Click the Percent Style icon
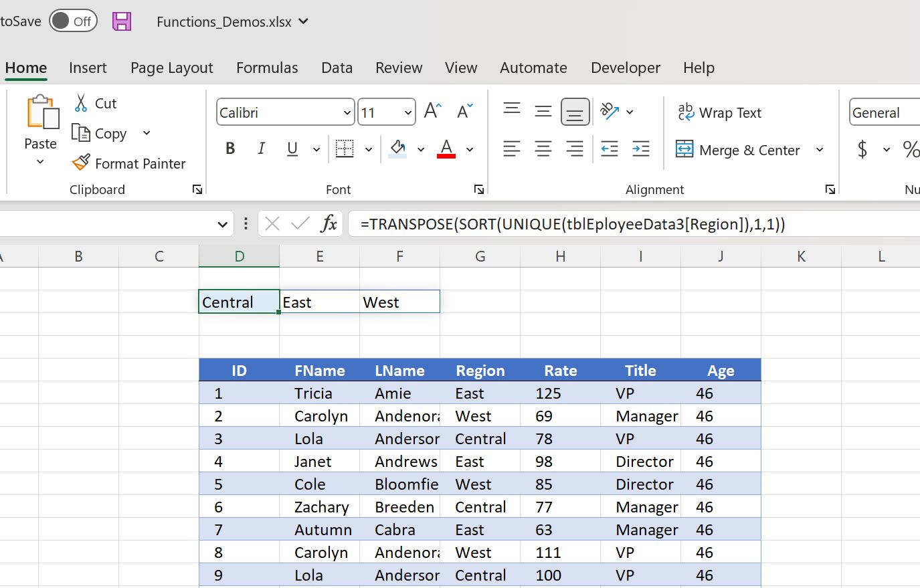The image size is (920, 588). [x=911, y=149]
